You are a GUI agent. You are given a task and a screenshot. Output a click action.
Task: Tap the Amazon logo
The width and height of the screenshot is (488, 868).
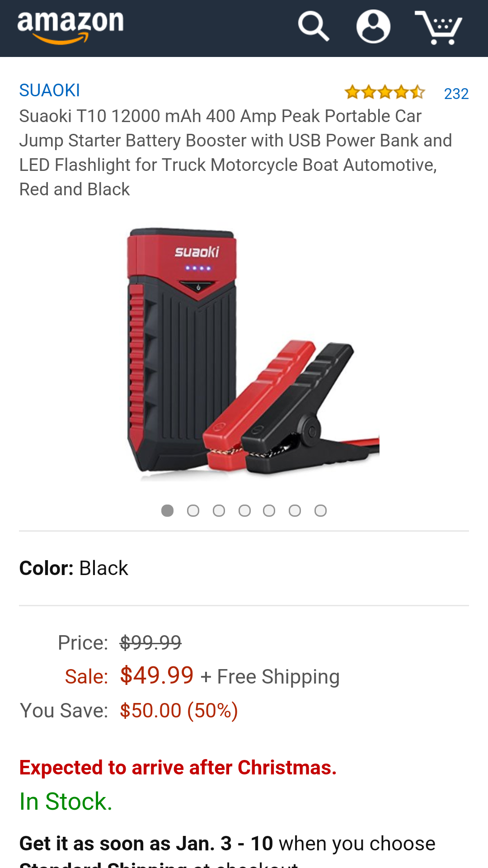click(70, 27)
